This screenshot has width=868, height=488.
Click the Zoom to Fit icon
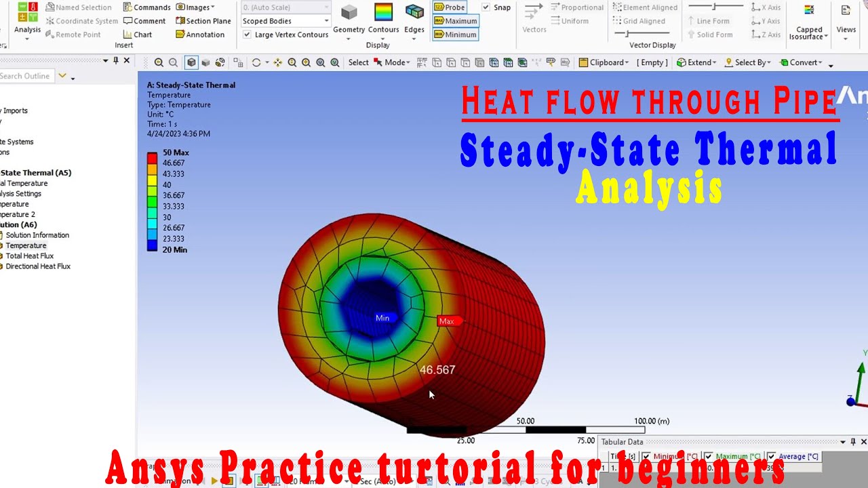point(321,62)
